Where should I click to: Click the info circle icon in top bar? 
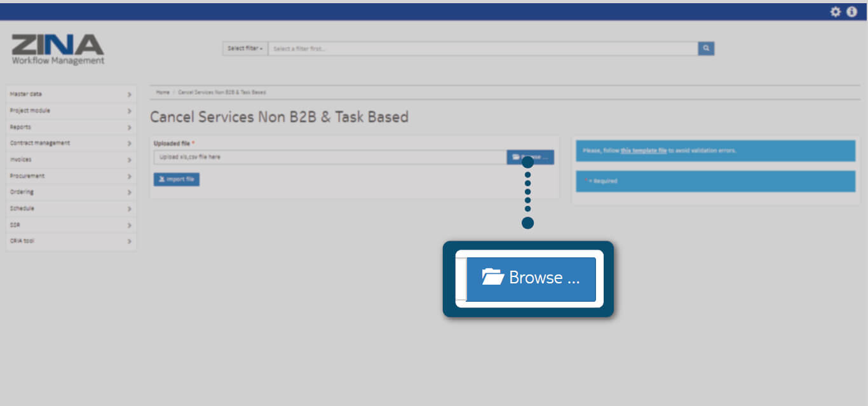(851, 12)
